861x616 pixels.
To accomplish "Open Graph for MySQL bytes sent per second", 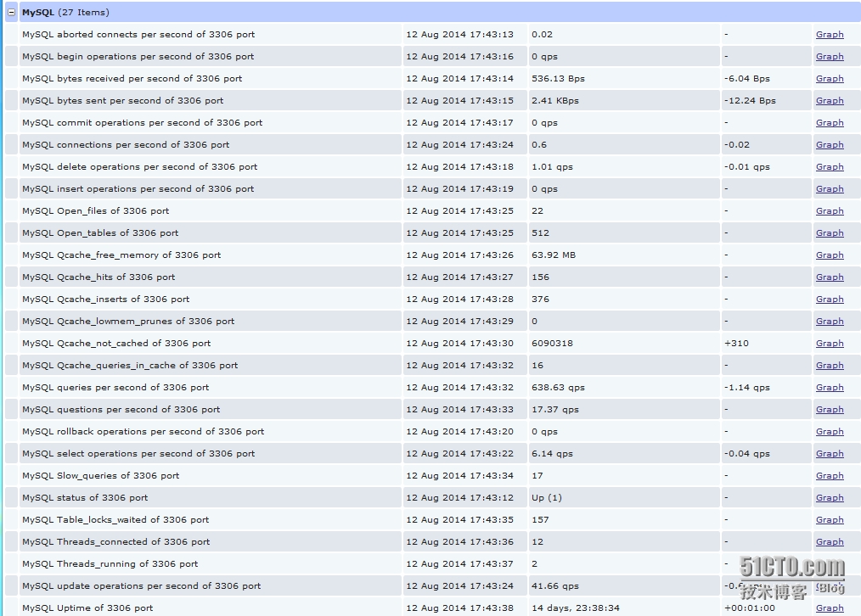I will coord(829,100).
